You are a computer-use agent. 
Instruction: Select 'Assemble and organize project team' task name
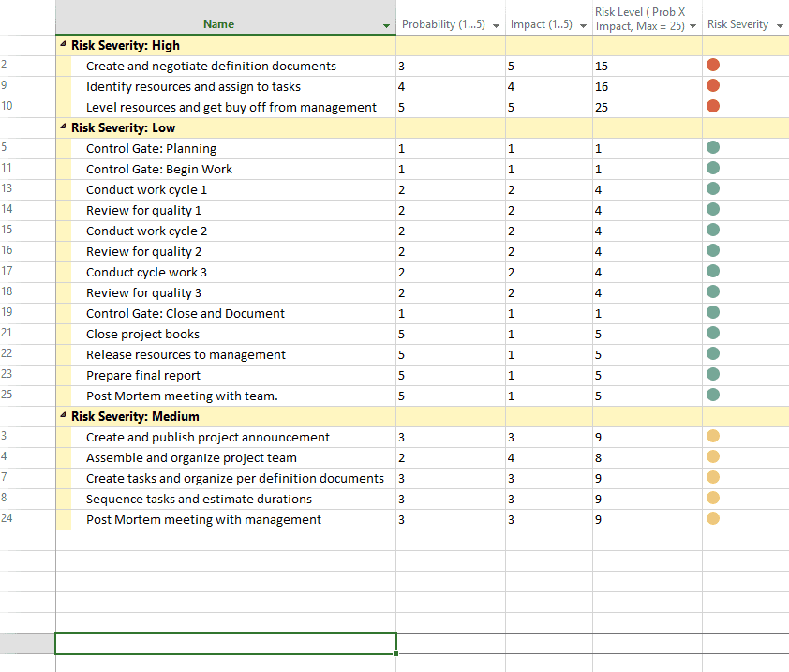pyautogui.click(x=191, y=458)
